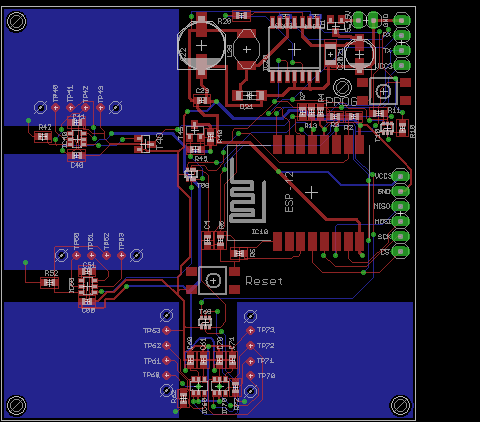Click the L20 inductor footprint

(247, 49)
